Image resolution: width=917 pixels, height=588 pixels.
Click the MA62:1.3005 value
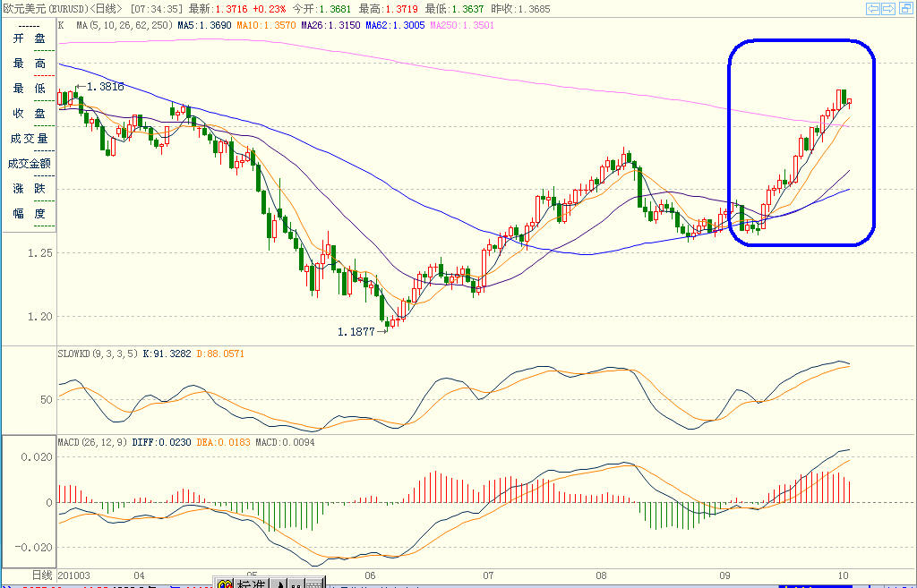395,26
